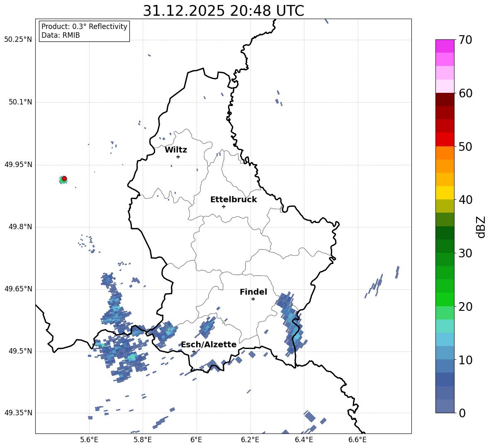The image size is (491, 448).
Task: Click the 49.5°N latitude label
Action: pyautogui.click(x=20, y=351)
